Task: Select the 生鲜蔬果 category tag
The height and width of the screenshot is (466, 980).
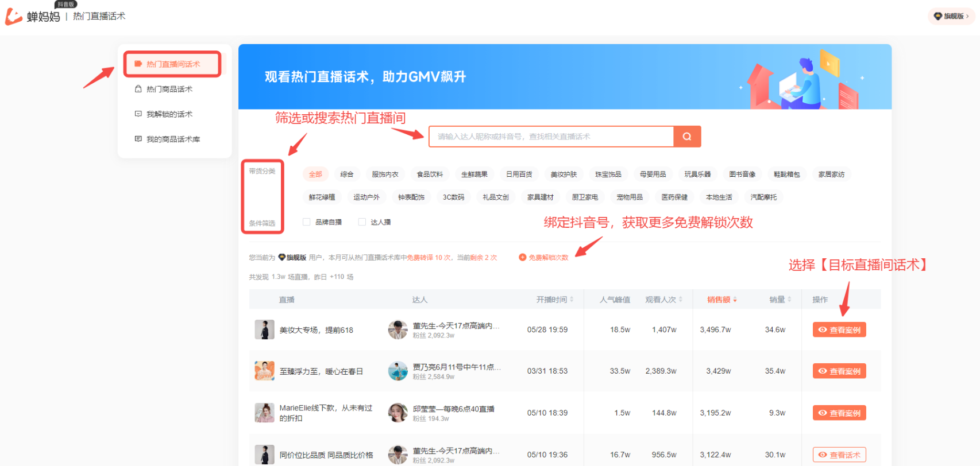Action: coord(474,174)
